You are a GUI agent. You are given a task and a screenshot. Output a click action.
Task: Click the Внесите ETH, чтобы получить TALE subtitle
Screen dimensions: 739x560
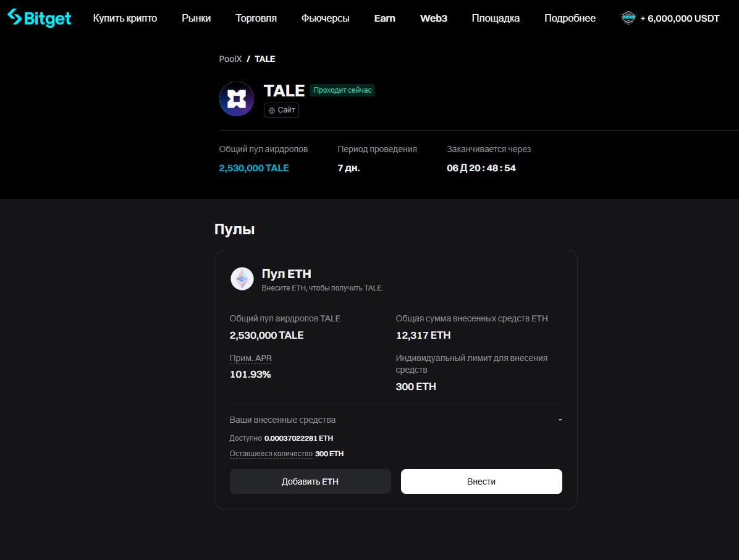point(323,288)
